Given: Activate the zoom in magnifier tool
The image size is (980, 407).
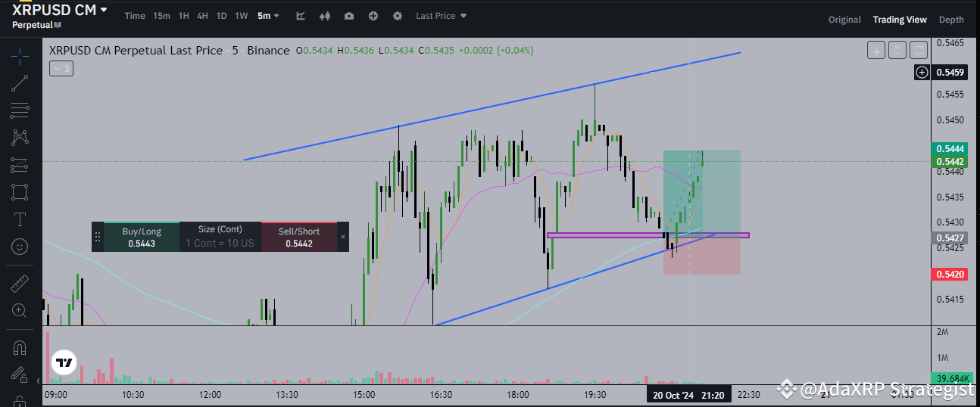Looking at the screenshot, I should coord(20,310).
